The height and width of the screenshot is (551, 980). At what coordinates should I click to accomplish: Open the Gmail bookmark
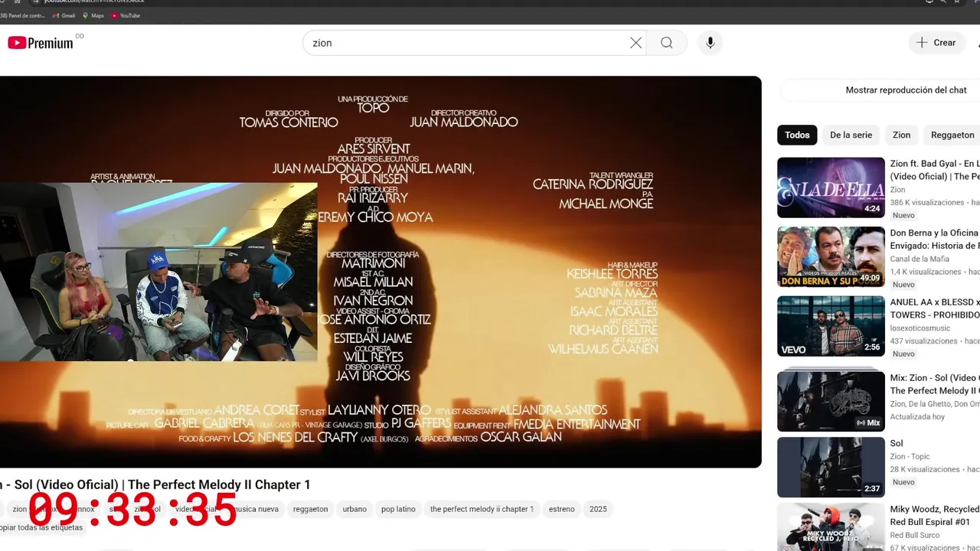tap(64, 15)
